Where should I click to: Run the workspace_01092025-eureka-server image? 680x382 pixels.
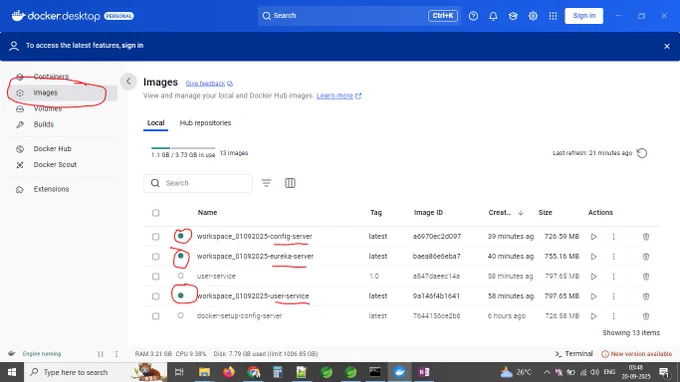tap(594, 257)
